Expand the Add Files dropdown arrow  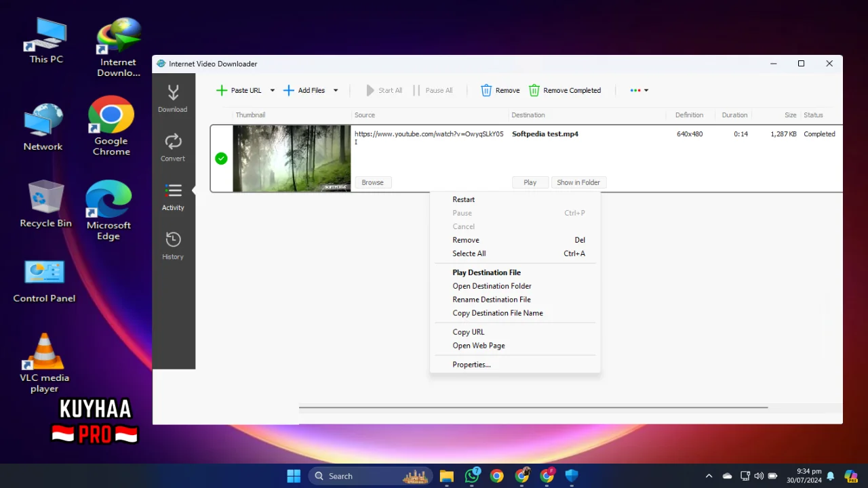(x=335, y=90)
